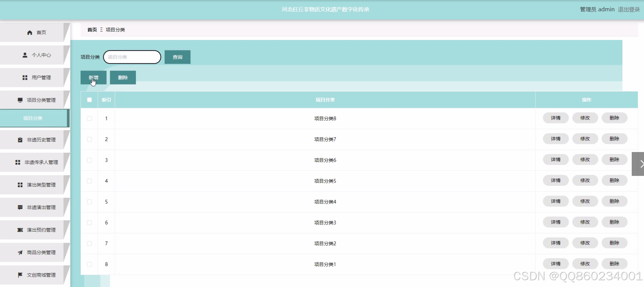Image resolution: width=644 pixels, height=287 pixels.
Task: Expand 非遗传承人管理 menu
Action: [x=35, y=162]
